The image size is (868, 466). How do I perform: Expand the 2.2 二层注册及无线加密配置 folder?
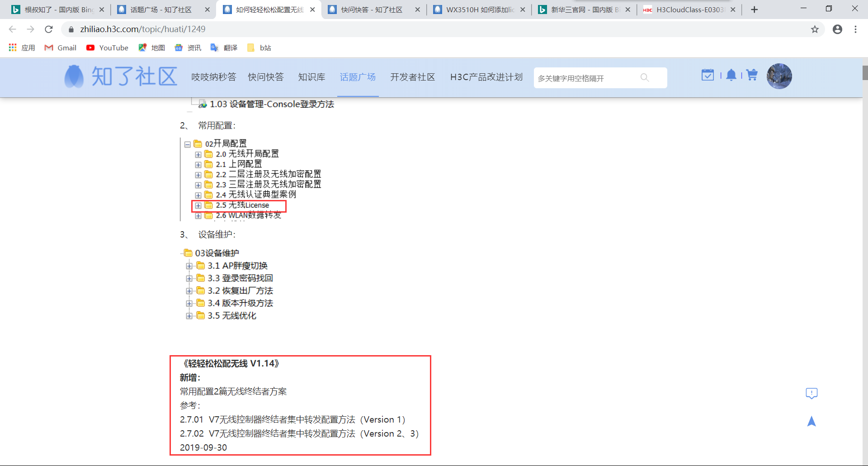pyautogui.click(x=198, y=175)
